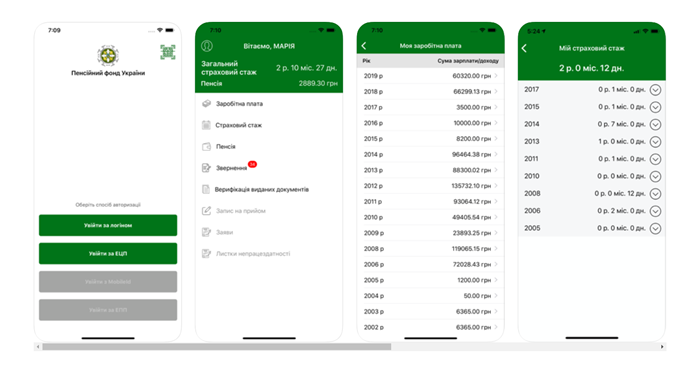Click the scrollbar left arrow
The height and width of the screenshot is (365, 688).
click(x=38, y=347)
